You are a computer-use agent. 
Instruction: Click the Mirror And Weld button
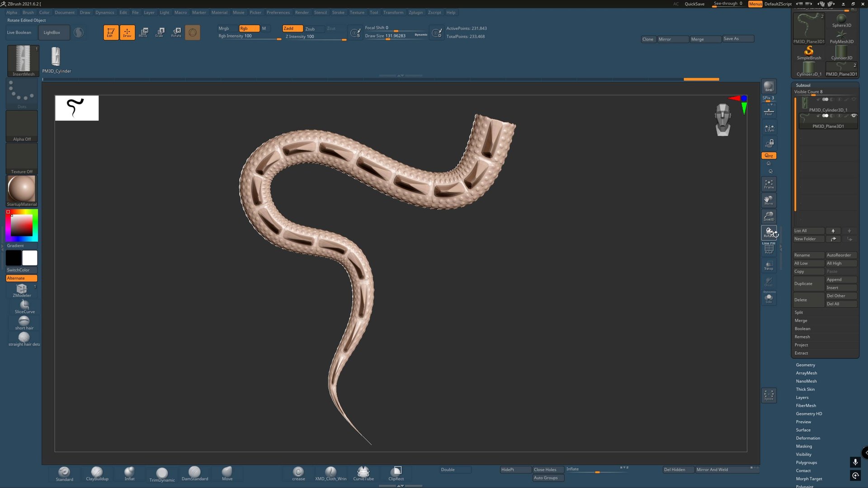(712, 469)
